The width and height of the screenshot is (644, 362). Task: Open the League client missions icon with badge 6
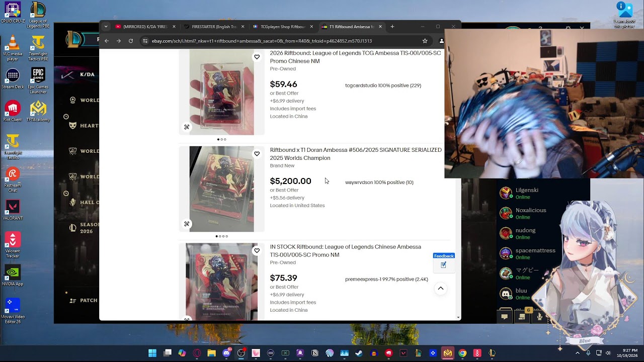tap(522, 317)
